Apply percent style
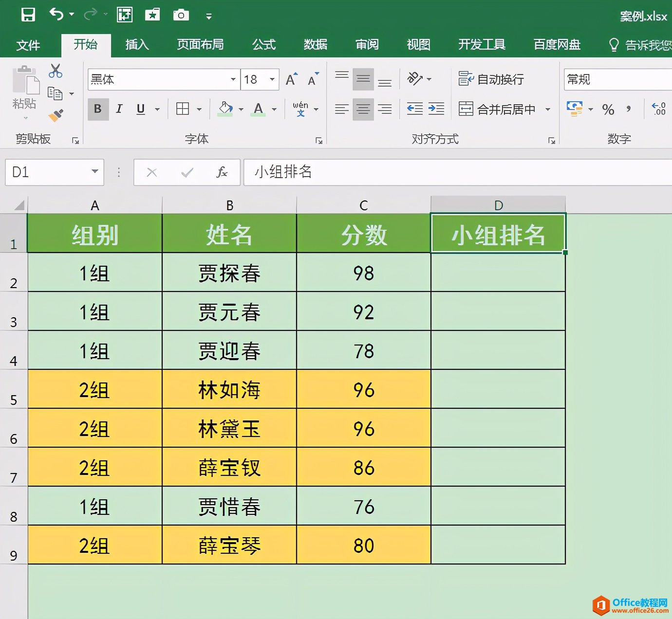This screenshot has height=619, width=672. pos(608,109)
